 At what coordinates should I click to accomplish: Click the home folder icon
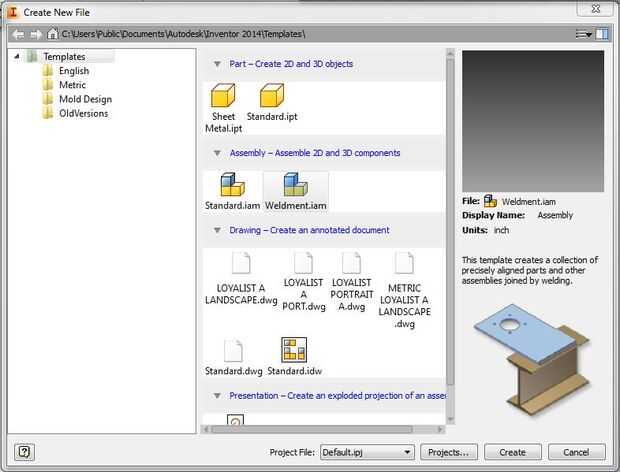pyautogui.click(x=53, y=34)
